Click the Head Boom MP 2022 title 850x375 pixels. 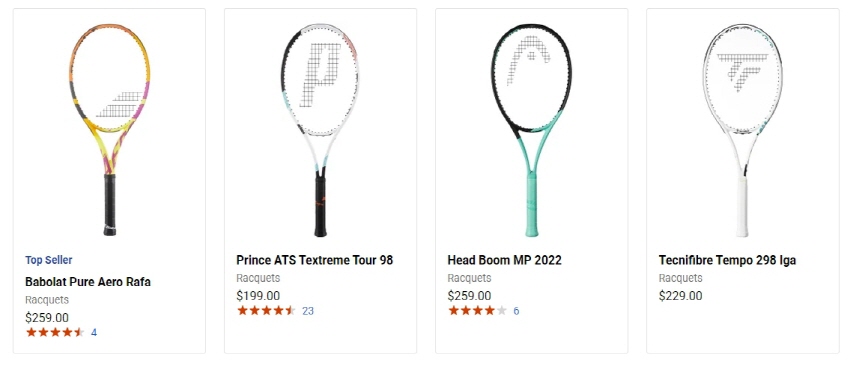(x=504, y=260)
